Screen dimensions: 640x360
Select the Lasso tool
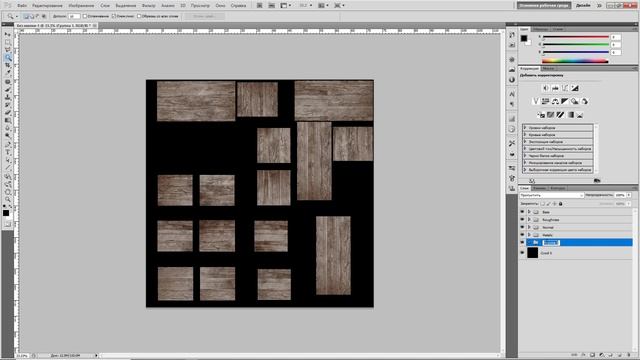pyautogui.click(x=8, y=50)
